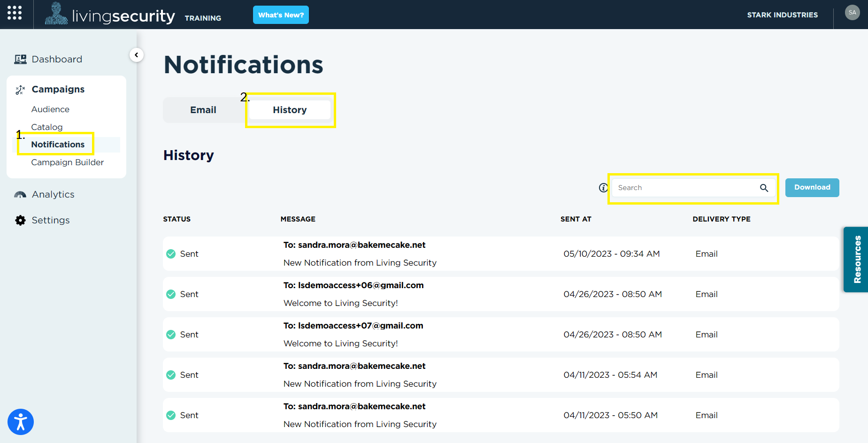Select the History tab

[x=290, y=110]
